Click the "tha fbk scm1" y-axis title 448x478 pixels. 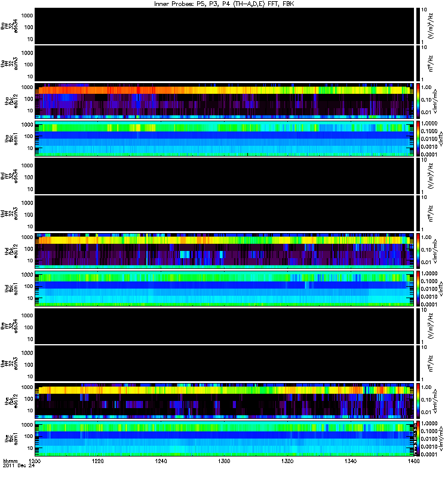click(11, 139)
